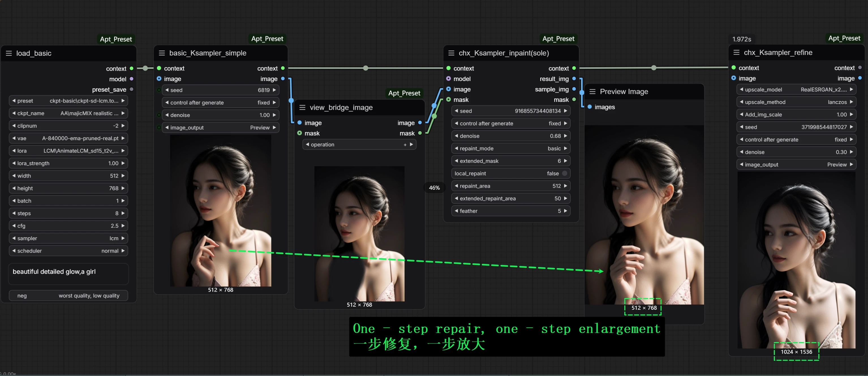Open the Preview Image node menu icon

592,91
